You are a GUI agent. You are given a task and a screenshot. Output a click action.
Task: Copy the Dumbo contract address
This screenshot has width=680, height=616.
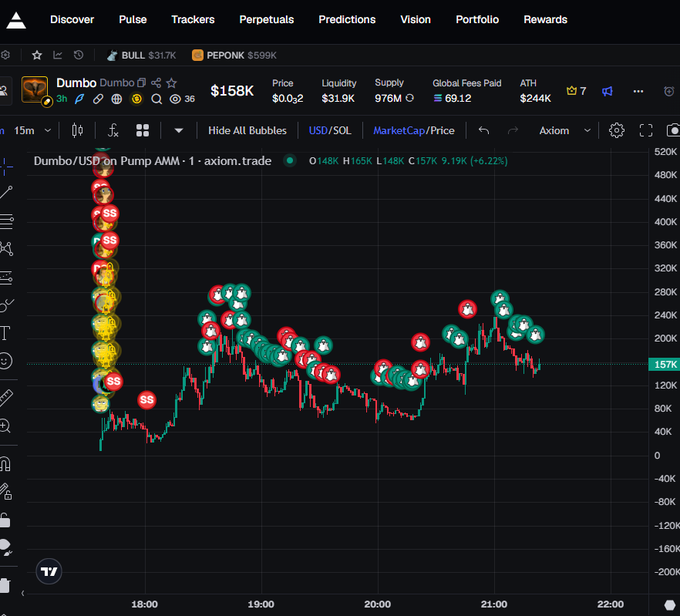[x=141, y=82]
